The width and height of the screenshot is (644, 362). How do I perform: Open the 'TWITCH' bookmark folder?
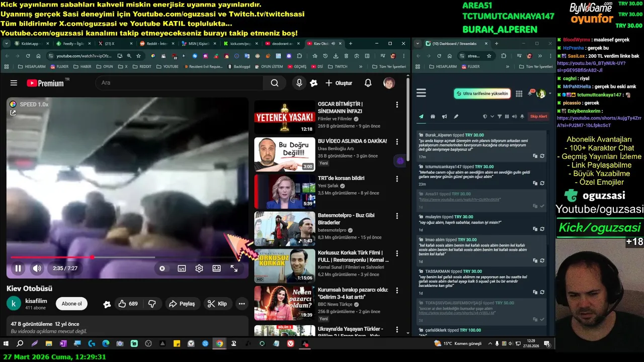[337, 66]
